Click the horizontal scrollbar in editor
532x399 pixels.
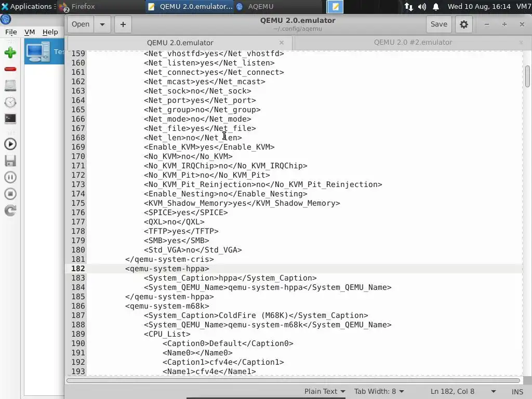click(x=293, y=380)
